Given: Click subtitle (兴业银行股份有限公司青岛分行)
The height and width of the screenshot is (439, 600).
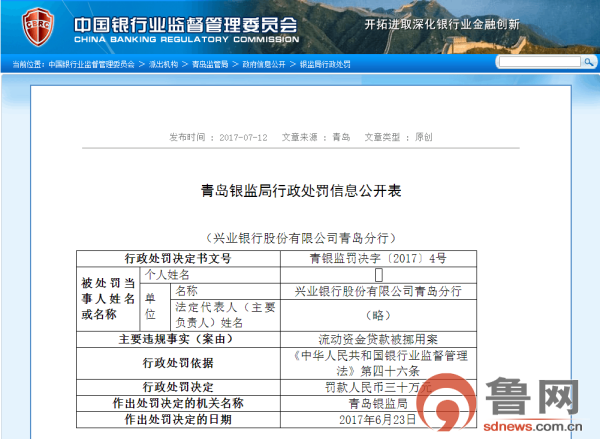Looking at the screenshot, I should tap(301, 238).
